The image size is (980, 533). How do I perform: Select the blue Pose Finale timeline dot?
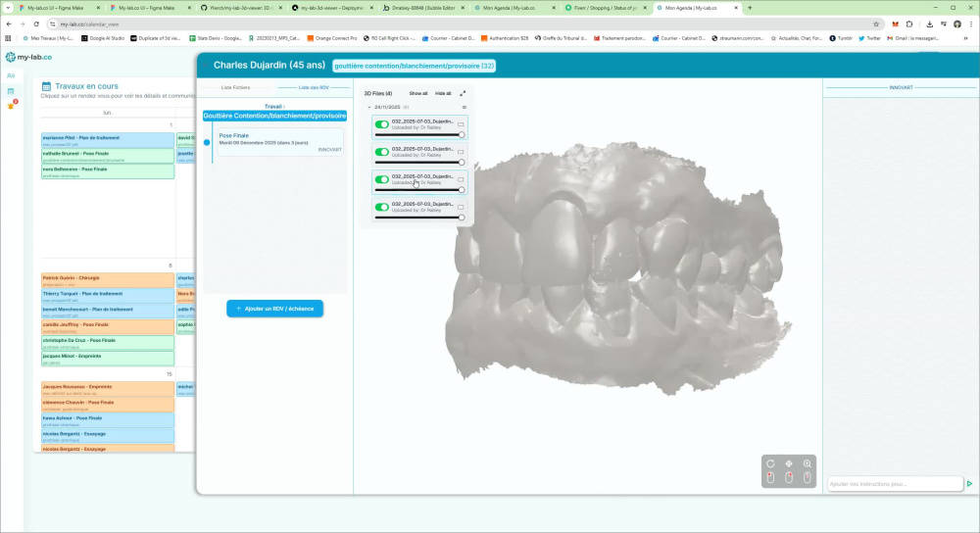point(207,142)
